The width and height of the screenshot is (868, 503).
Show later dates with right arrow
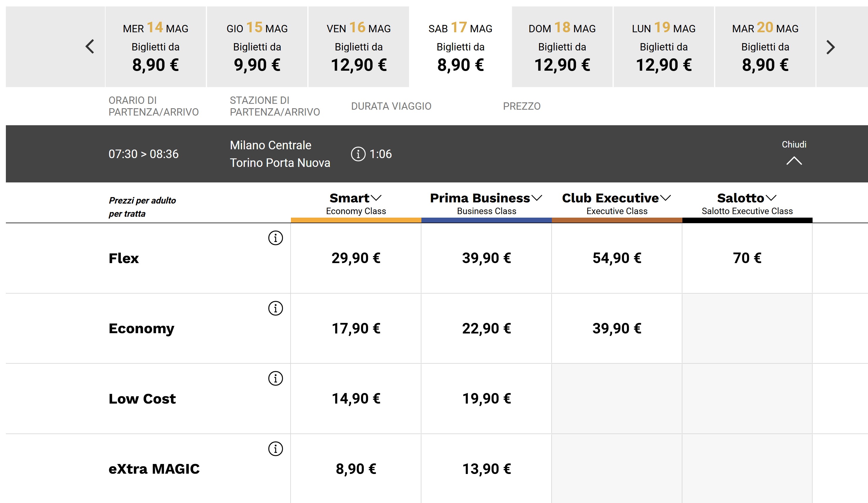[830, 47]
